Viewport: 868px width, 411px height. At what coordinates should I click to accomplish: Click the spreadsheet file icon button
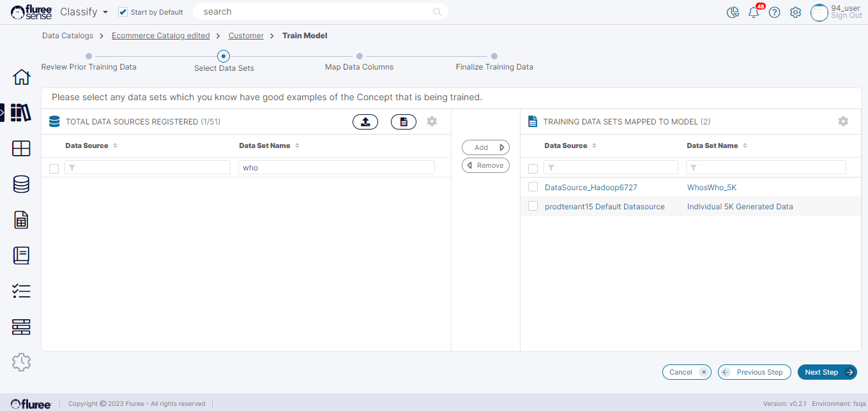point(404,122)
